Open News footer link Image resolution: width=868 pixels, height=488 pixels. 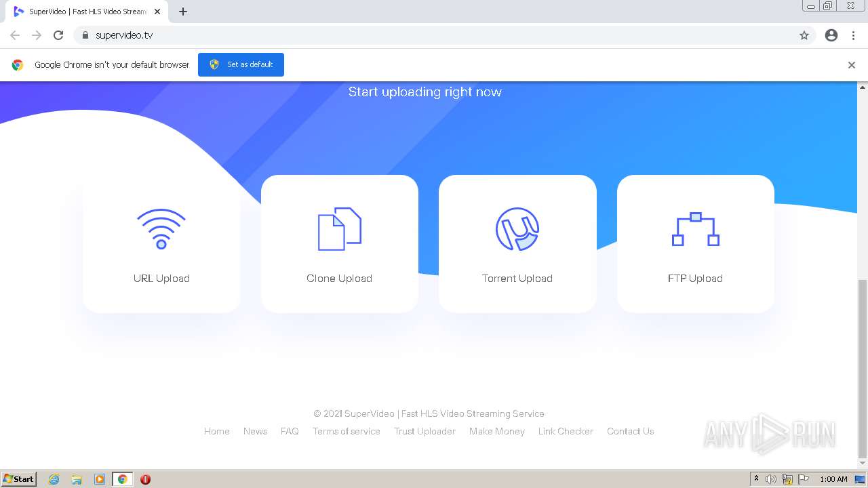tap(256, 431)
